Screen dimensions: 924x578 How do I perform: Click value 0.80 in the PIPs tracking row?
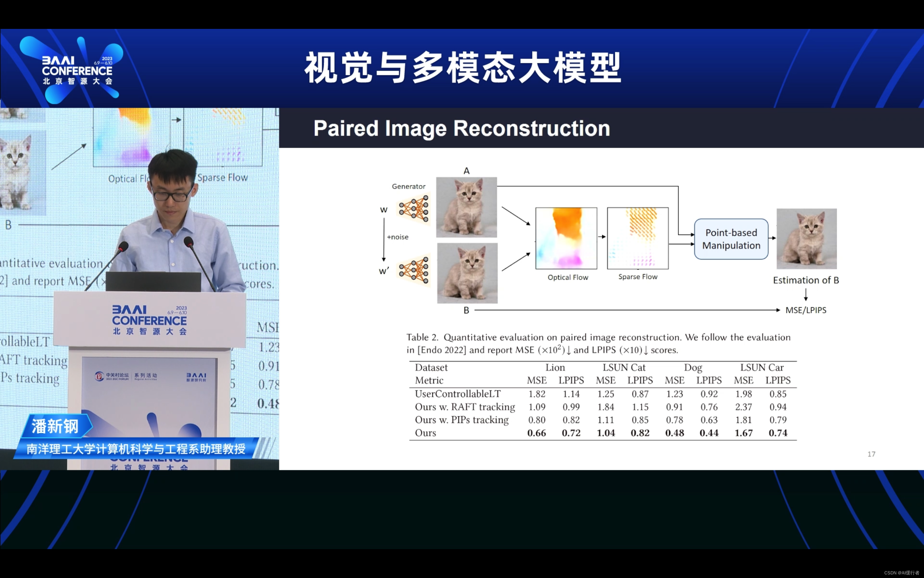point(537,420)
